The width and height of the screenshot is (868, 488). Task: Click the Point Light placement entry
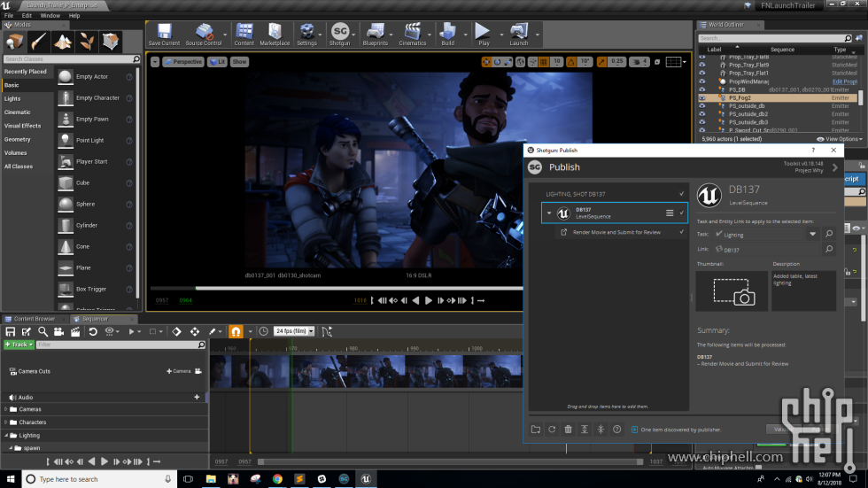[x=96, y=141]
